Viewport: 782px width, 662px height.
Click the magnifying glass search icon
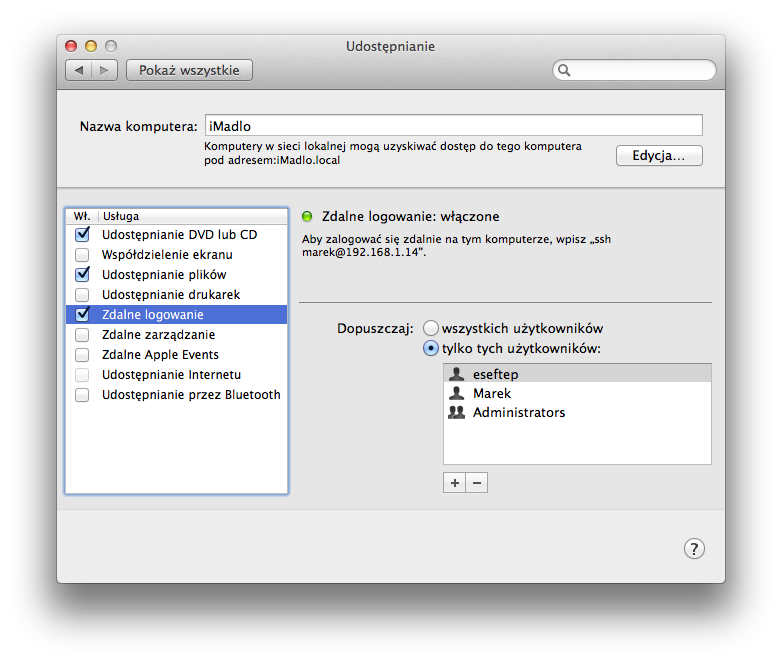pos(564,70)
